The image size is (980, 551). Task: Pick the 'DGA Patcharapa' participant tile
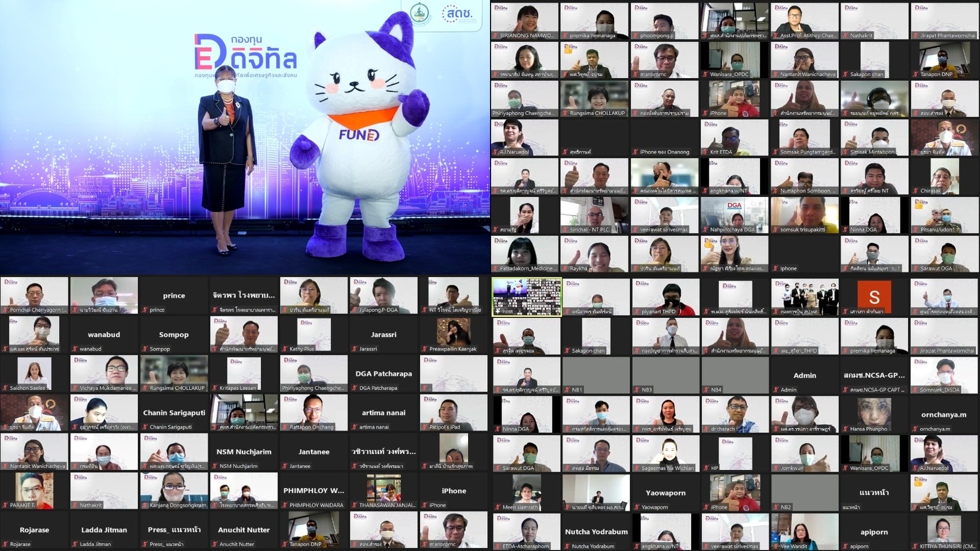point(384,373)
